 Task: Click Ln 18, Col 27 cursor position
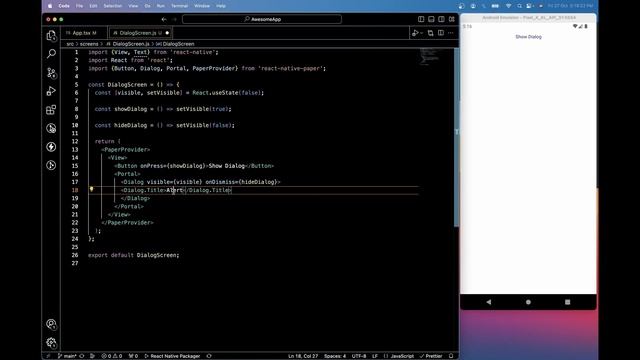coord(303,356)
